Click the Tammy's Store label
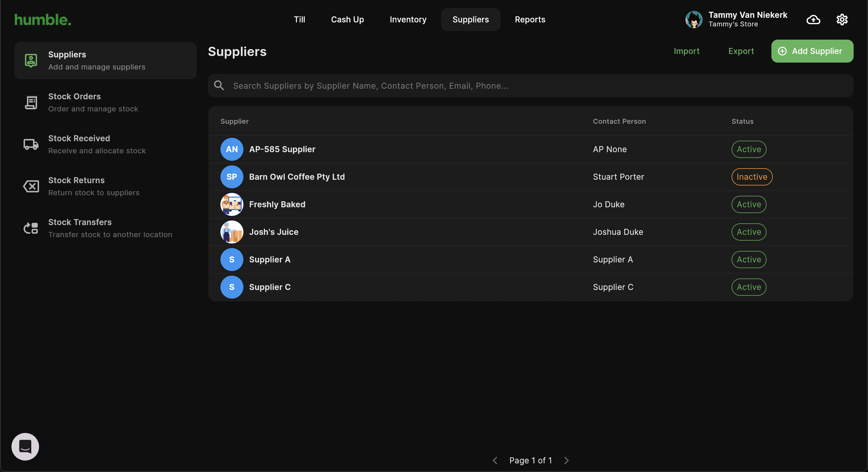868x472 pixels. click(733, 24)
